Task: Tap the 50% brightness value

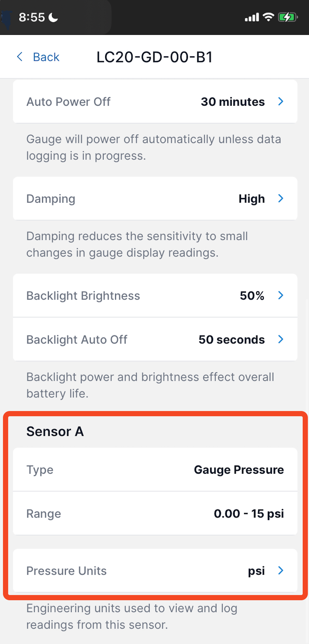Action: click(x=252, y=296)
